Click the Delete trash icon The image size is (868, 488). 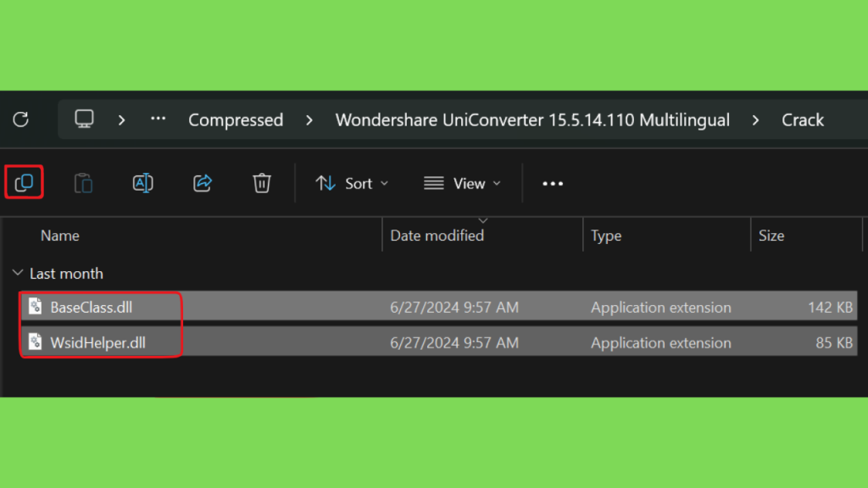point(262,183)
